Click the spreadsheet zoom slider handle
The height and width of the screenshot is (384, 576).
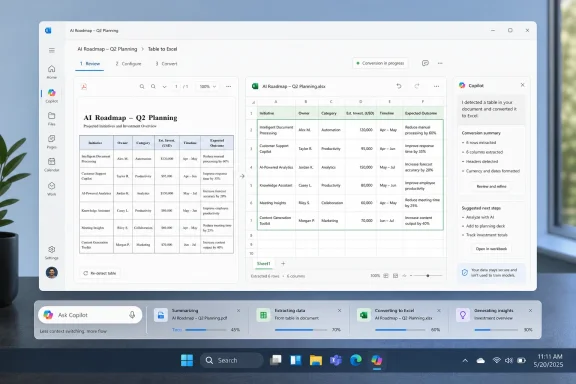428,276
